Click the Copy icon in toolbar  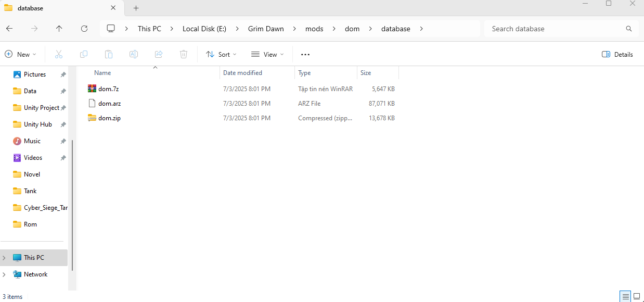click(x=84, y=54)
